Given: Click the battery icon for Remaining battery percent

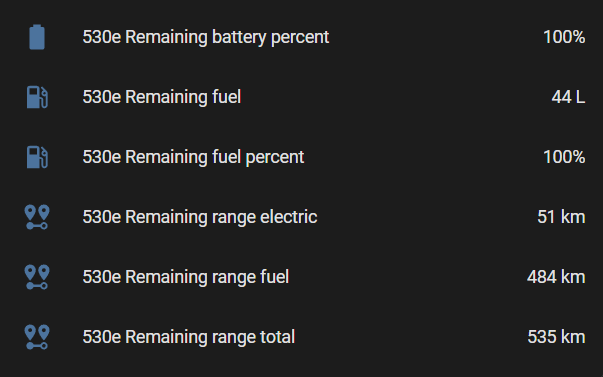Looking at the screenshot, I should click(x=37, y=37).
